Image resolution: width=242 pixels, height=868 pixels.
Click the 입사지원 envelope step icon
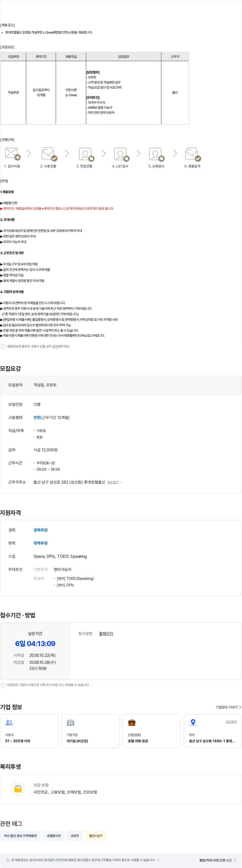tap(12, 154)
